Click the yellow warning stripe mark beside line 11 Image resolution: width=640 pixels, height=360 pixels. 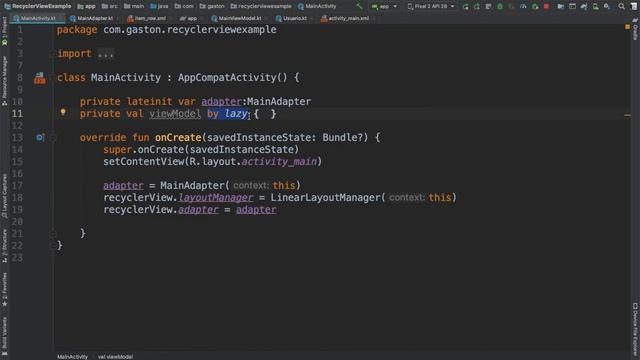tap(627, 115)
